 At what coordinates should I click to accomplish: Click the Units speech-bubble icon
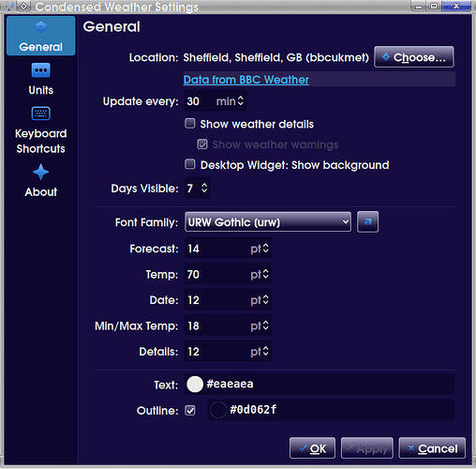40,70
